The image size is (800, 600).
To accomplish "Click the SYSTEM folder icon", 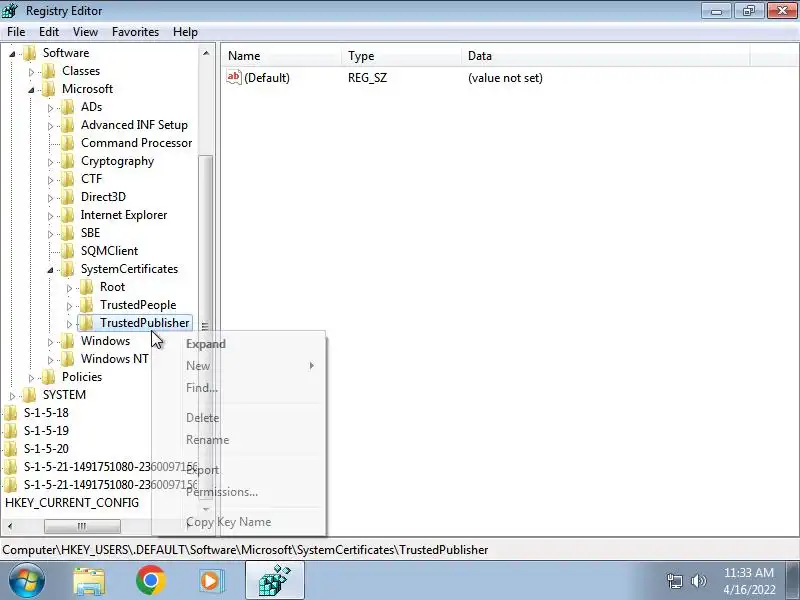I will (30, 395).
